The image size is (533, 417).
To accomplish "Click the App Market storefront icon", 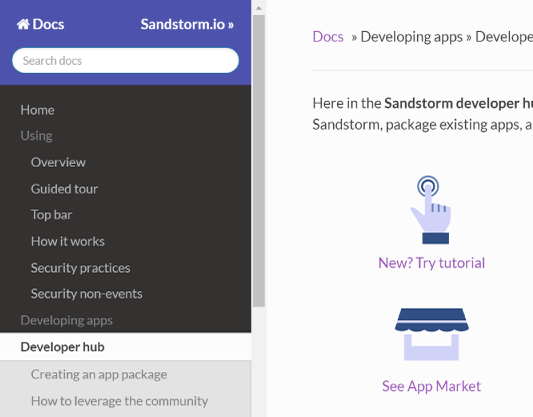I will tap(432, 334).
